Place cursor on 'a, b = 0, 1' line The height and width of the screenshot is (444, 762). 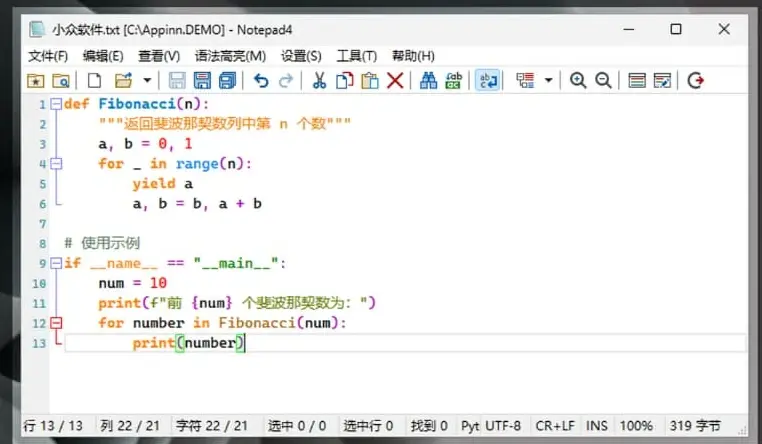coord(145,144)
